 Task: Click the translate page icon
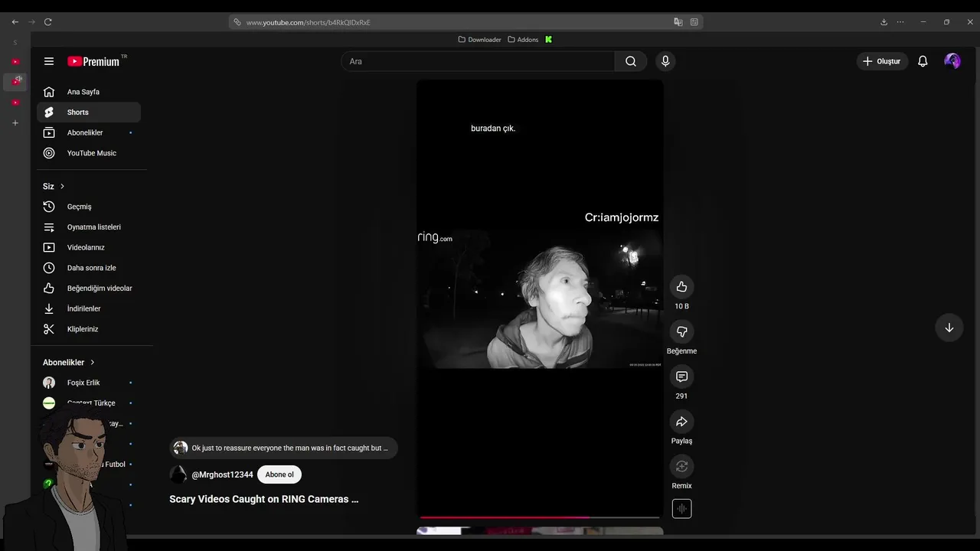(x=678, y=22)
